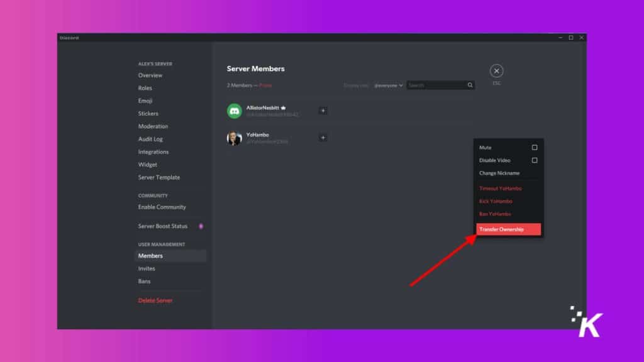Open Integrations settings
This screenshot has height=362, width=644.
(x=153, y=151)
